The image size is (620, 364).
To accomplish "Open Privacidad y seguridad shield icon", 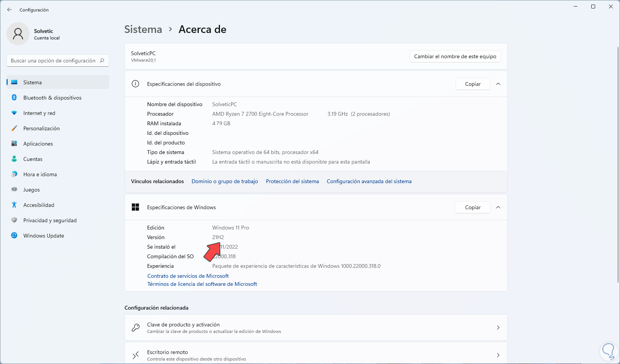I will click(14, 220).
